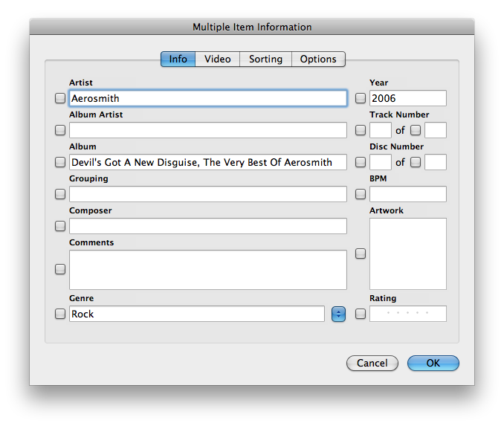504x426 pixels.
Task: Click inside the Comments text area
Action: pyautogui.click(x=208, y=270)
